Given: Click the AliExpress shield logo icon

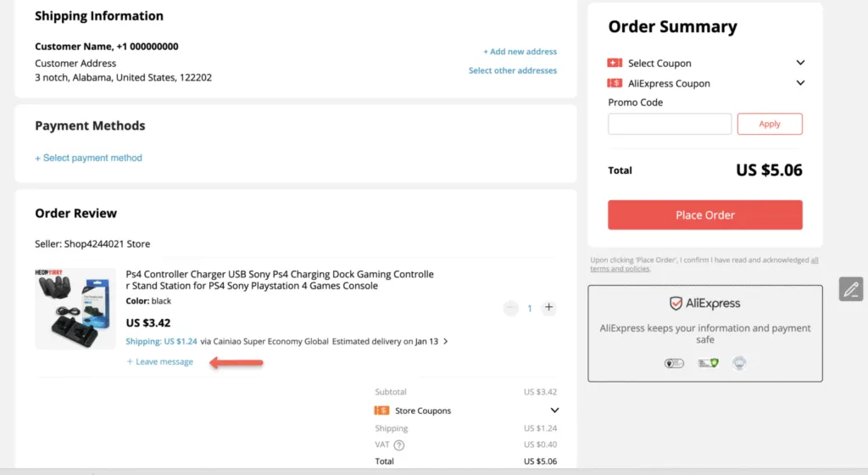Looking at the screenshot, I should 676,304.
